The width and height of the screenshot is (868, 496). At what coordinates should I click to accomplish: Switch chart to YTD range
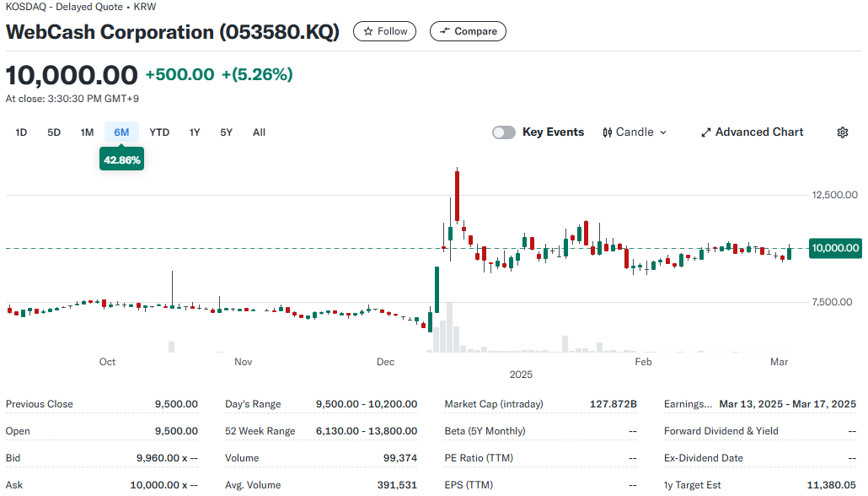coord(159,132)
